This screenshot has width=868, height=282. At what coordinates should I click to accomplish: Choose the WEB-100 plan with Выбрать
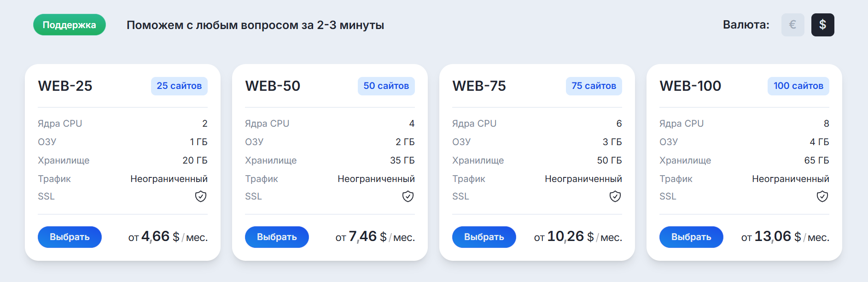[691, 237]
